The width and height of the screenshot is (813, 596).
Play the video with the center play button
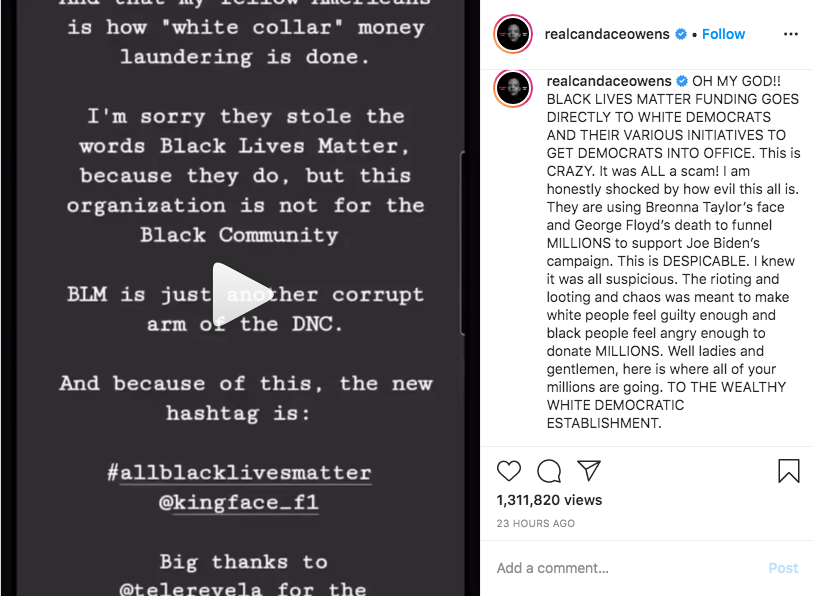(240, 295)
